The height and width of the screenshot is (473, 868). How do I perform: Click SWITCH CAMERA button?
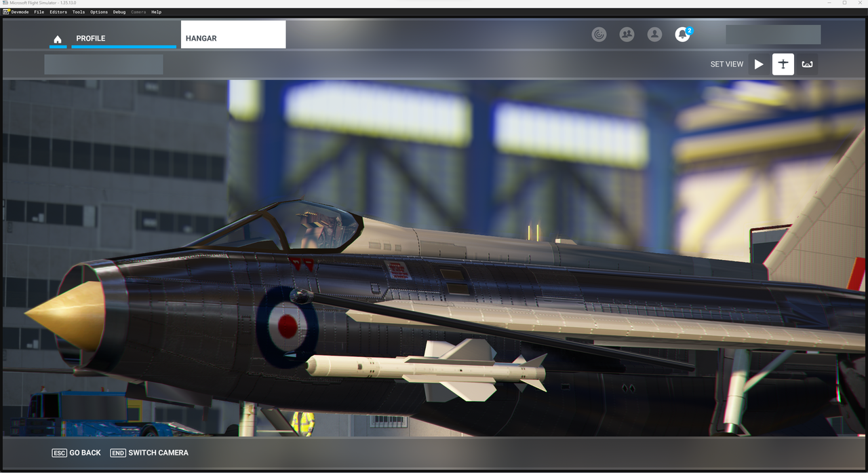pos(149,453)
